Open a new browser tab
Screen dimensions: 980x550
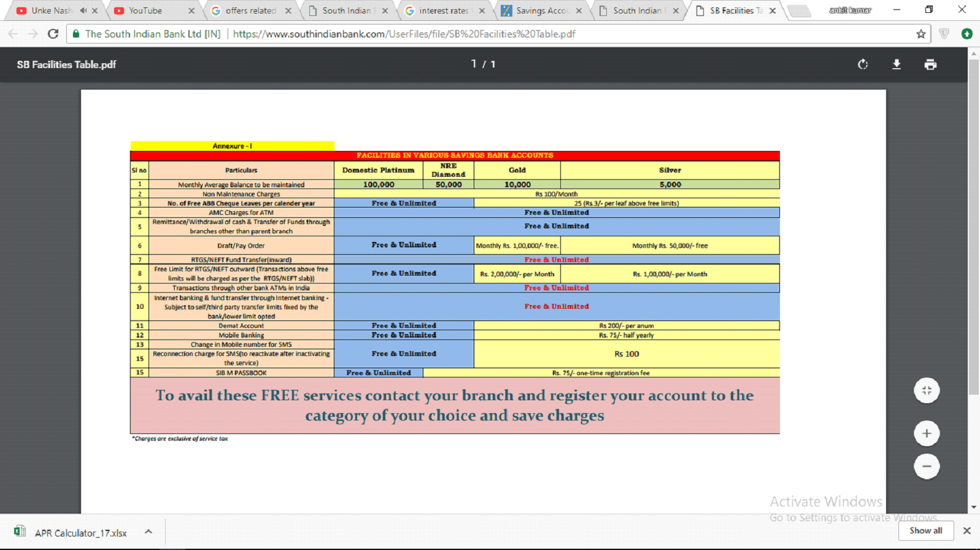pos(799,10)
